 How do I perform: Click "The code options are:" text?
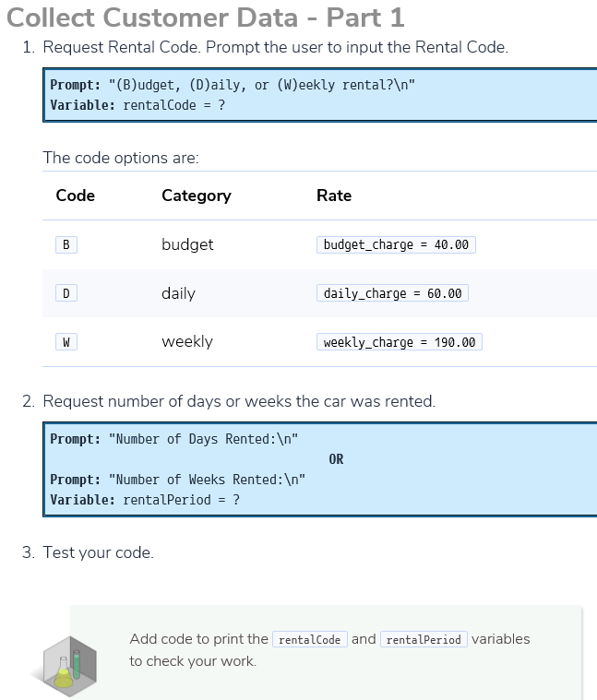click(x=121, y=158)
